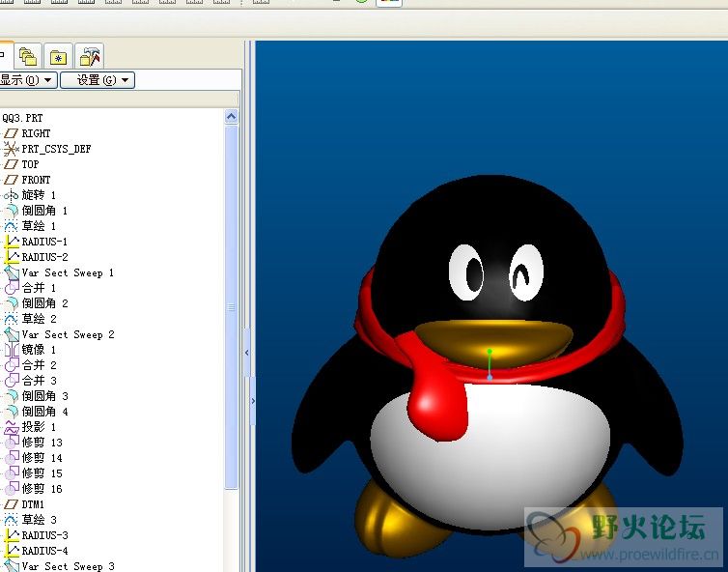This screenshot has height=572, width=728.
Task: Click the spin center marker on model
Action: [x=490, y=364]
